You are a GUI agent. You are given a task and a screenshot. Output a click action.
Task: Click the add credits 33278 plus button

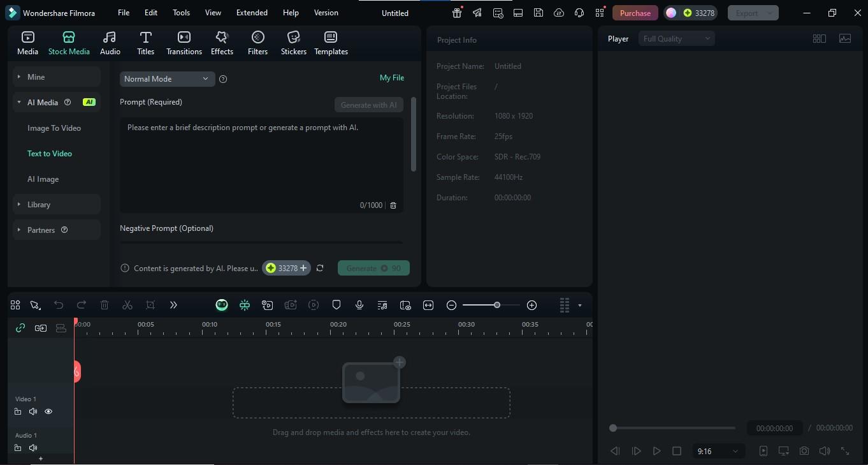pyautogui.click(x=286, y=268)
